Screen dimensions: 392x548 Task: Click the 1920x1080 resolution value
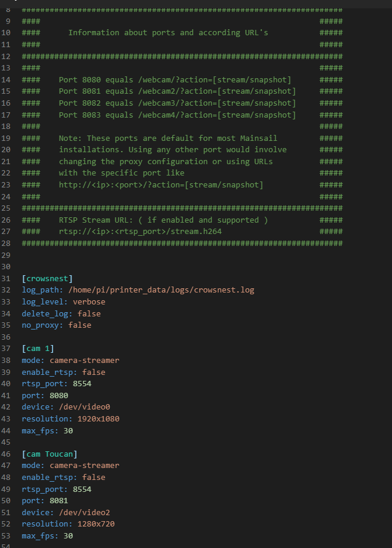click(x=98, y=418)
